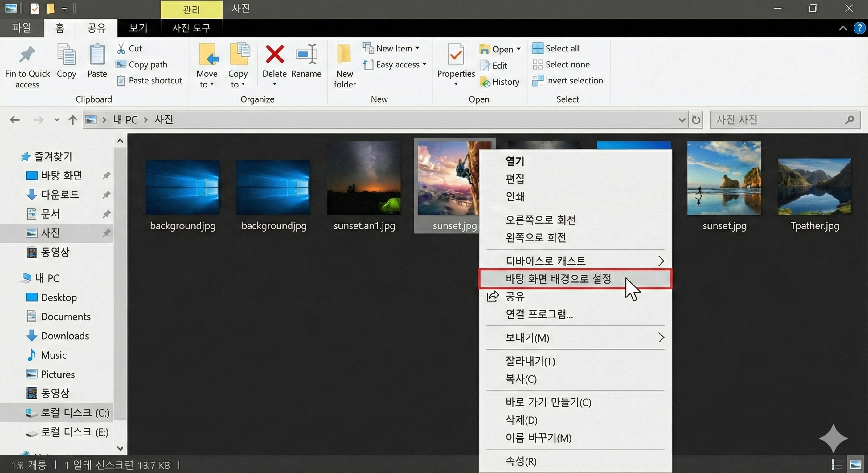This screenshot has width=868, height=473.
Task: Open the 보기 ribbon tab
Action: [x=138, y=28]
